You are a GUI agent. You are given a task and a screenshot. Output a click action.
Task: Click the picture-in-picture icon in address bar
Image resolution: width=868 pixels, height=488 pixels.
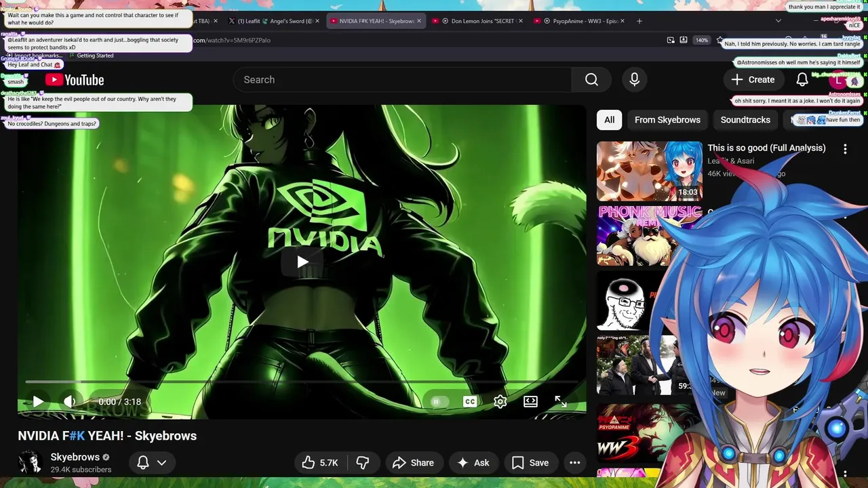(x=671, y=40)
